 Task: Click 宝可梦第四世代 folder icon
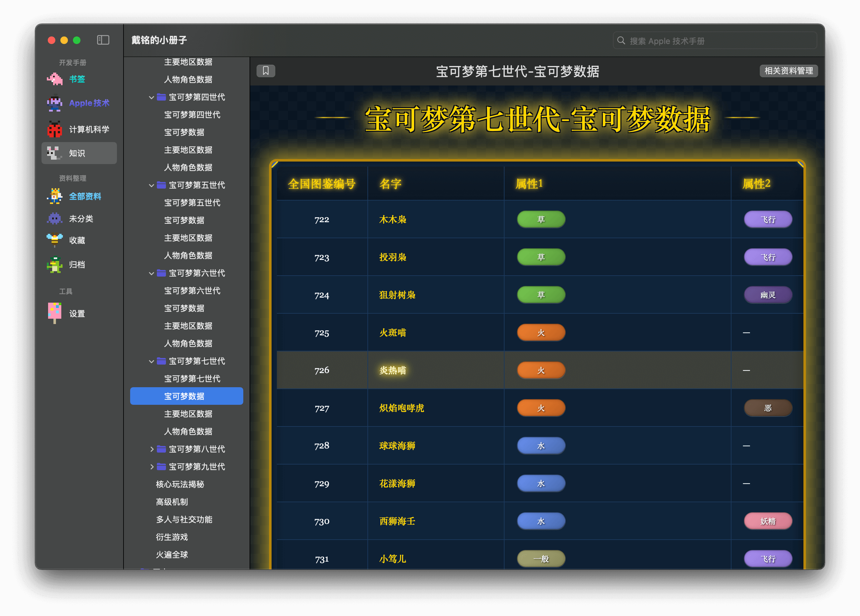tap(162, 97)
